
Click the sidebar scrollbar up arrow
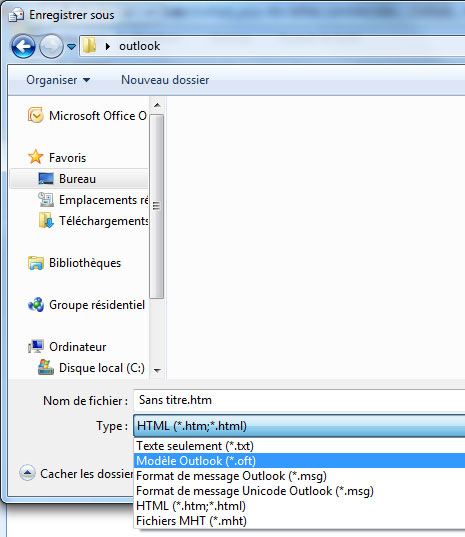click(157, 105)
